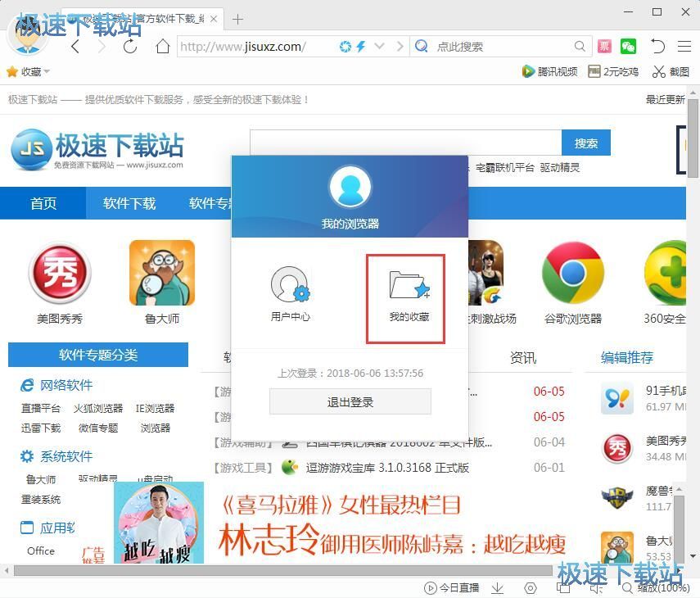Open a new tab with plus button

pos(237,19)
